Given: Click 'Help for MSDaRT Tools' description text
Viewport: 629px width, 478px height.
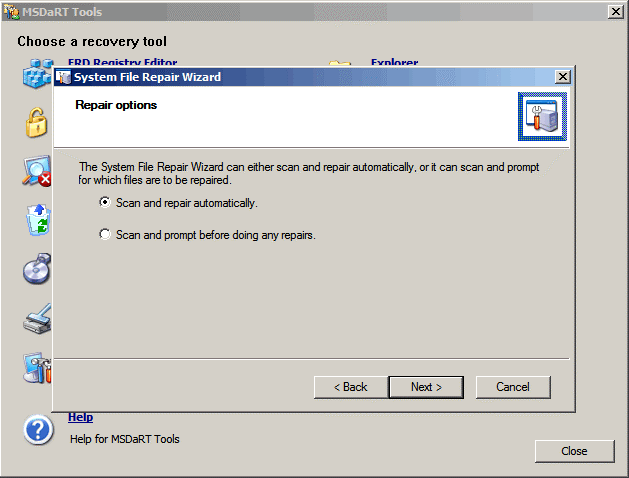Looking at the screenshot, I should (125, 439).
